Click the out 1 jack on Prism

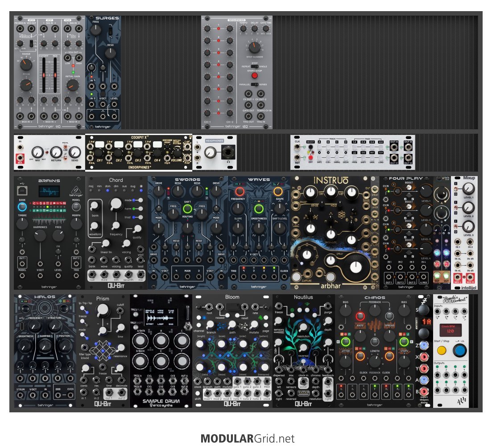(x=109, y=393)
